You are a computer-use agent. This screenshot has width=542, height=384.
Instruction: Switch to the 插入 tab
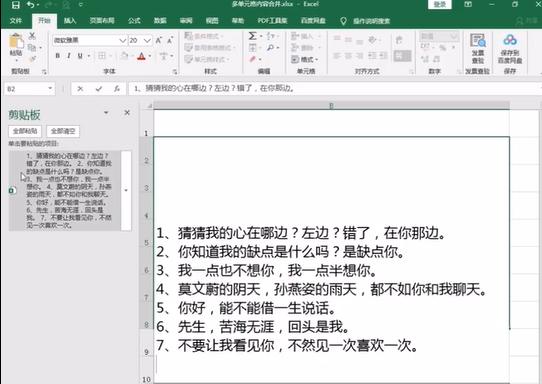[x=70, y=21]
